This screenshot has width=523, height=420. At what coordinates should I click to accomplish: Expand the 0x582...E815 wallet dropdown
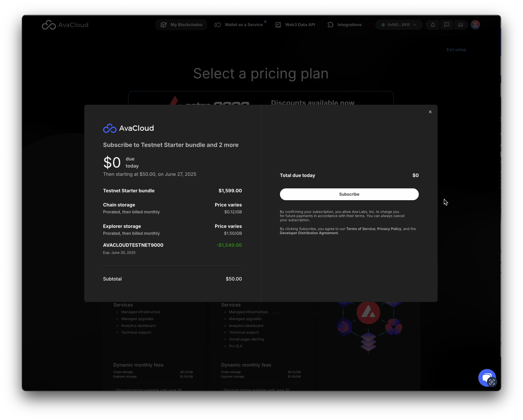399,25
